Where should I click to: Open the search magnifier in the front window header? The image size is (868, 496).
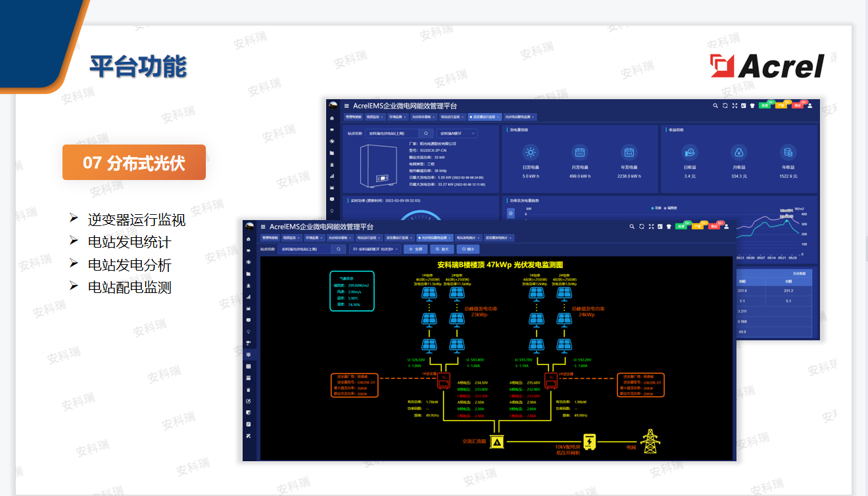632,227
